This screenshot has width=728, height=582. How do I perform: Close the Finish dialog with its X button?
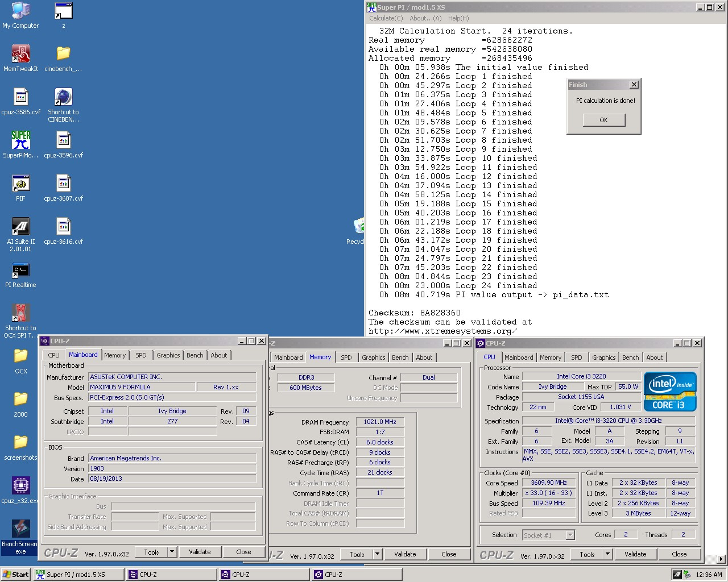[x=634, y=85]
